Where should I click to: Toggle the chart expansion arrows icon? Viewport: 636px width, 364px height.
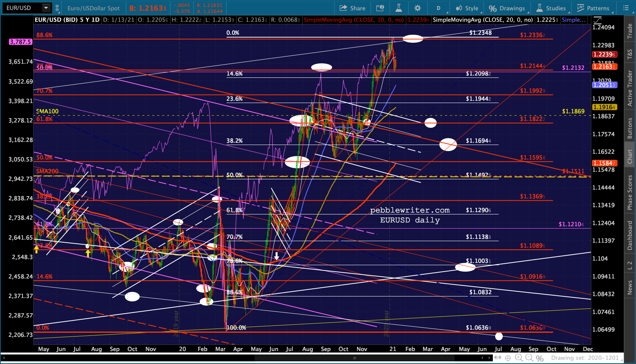point(497,358)
